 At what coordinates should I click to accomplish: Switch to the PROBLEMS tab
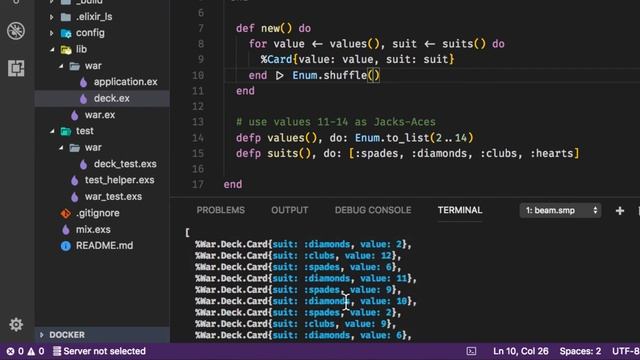220,210
